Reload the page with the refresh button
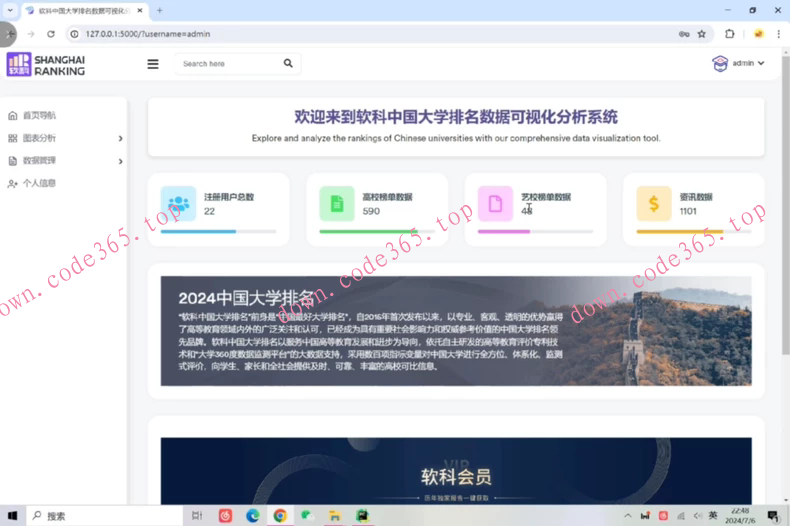This screenshot has height=526, width=790. 51,34
